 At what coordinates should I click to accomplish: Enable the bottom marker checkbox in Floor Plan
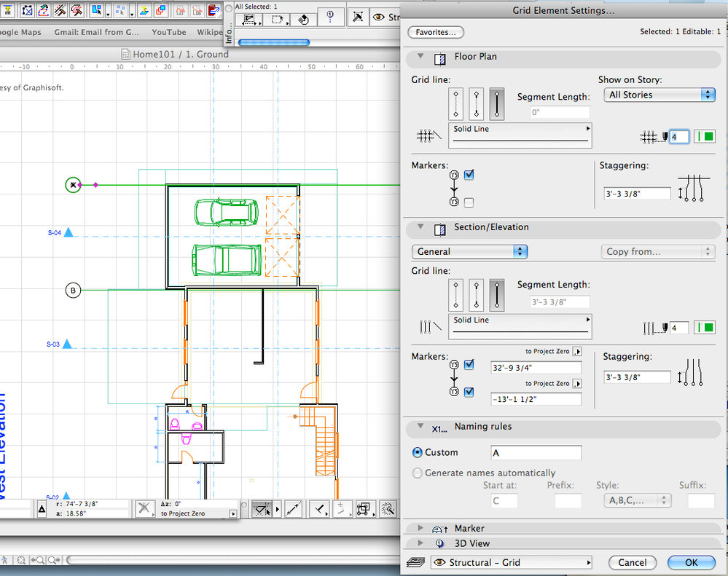click(469, 202)
